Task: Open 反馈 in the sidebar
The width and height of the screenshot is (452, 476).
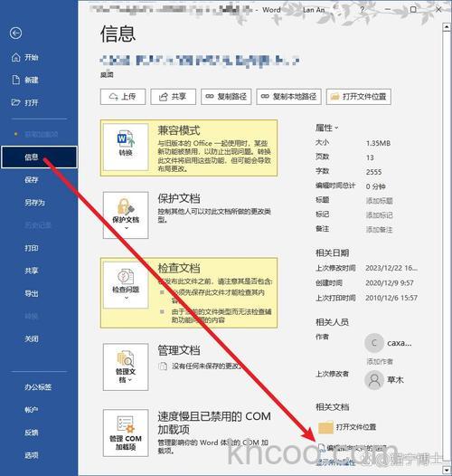Action: coord(32,433)
